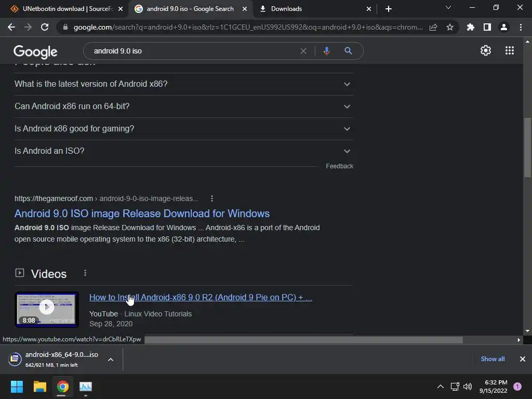Close the Downloads tab
Screen dimensions: 532x399
pos(369,9)
